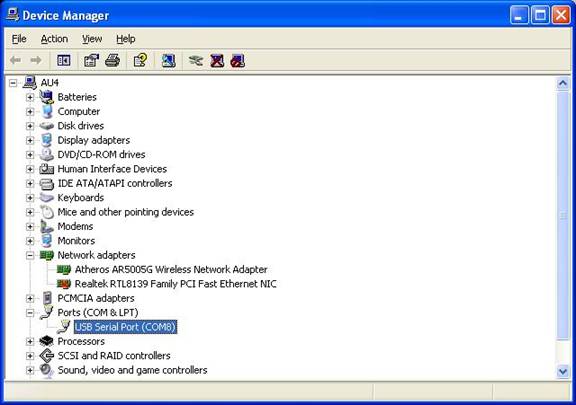576x405 pixels.
Task: Collapse the AU4 root computer node
Action: (x=13, y=83)
